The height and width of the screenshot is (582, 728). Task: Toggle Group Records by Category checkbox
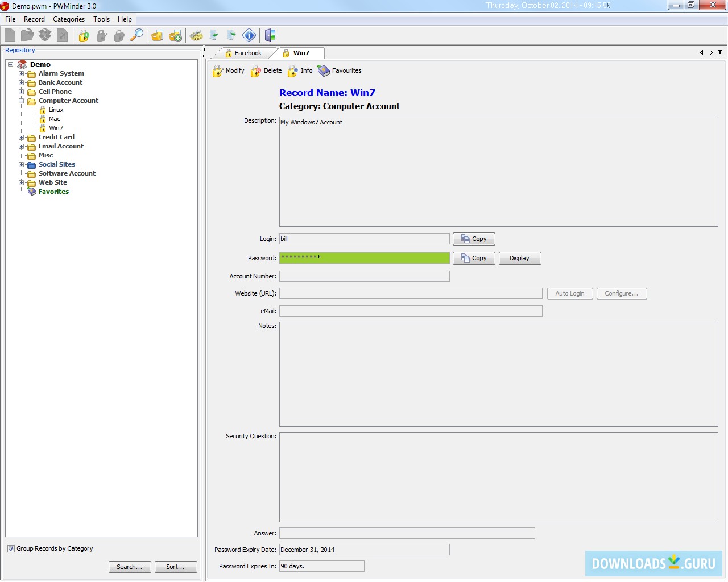tap(11, 549)
